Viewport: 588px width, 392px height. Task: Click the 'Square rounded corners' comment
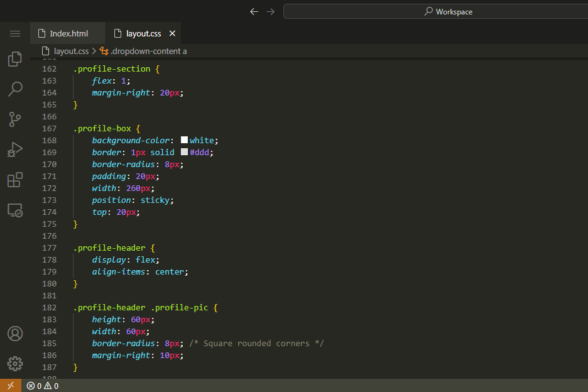pos(256,344)
